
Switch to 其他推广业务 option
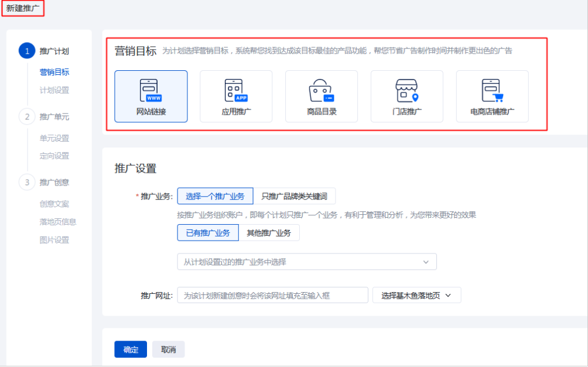click(x=269, y=233)
